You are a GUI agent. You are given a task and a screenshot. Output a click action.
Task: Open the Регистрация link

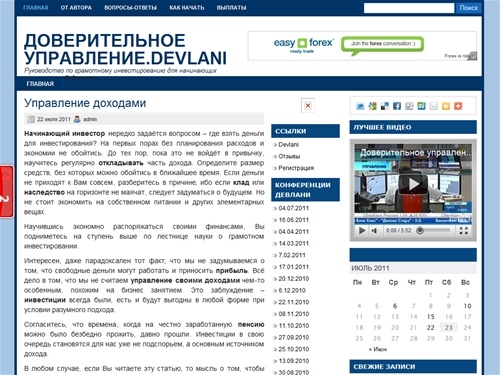tap(296, 168)
